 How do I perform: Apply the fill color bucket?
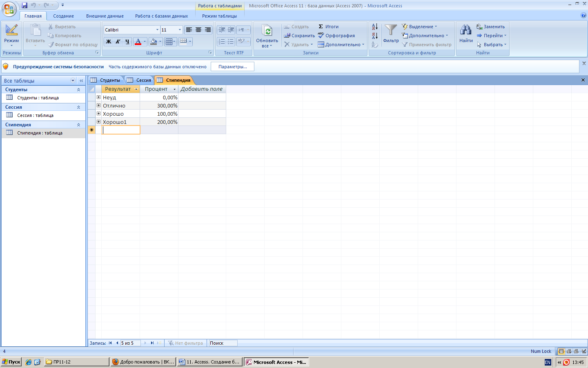pyautogui.click(x=154, y=42)
